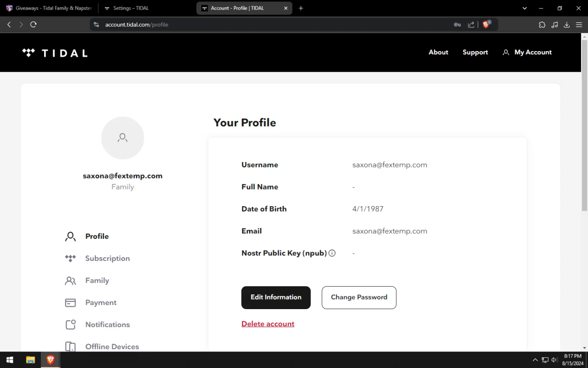This screenshot has height=368, width=588.
Task: Click the My Account user icon
Action: click(x=506, y=52)
